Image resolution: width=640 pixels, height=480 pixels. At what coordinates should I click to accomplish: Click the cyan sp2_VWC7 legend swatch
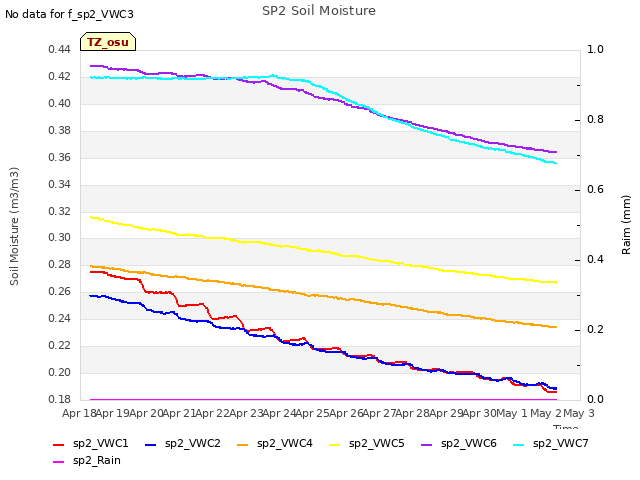[519, 444]
